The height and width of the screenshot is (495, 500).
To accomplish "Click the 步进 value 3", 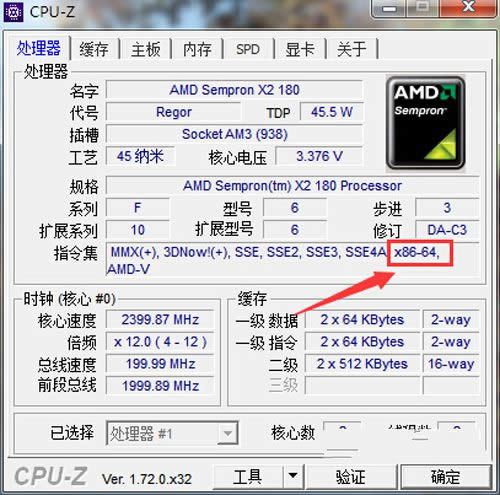I will [x=447, y=208].
